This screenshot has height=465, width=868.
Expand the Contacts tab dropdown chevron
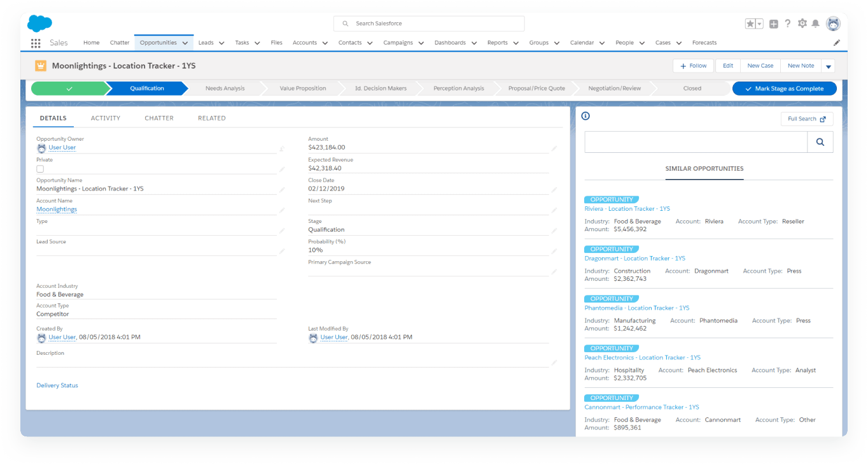[x=370, y=43]
